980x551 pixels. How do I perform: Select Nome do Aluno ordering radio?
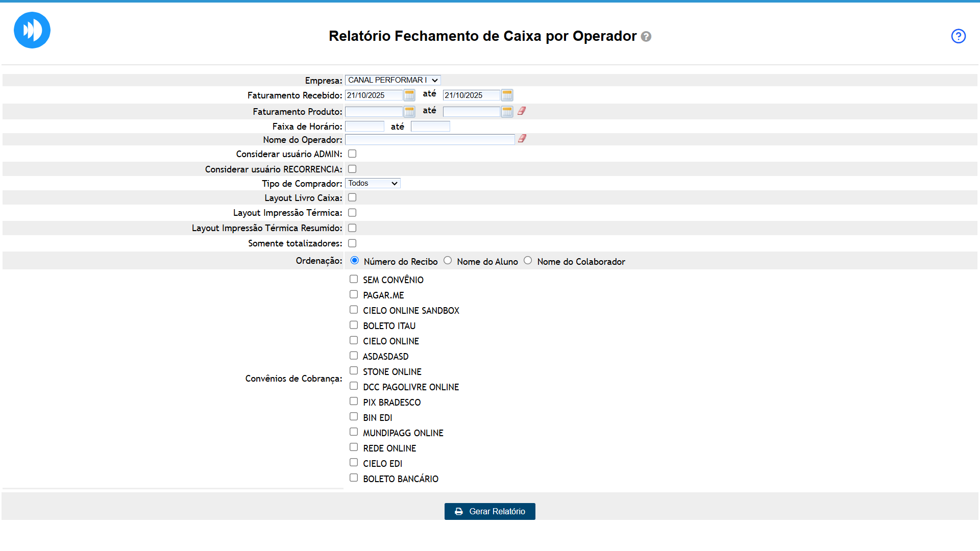pyautogui.click(x=448, y=261)
